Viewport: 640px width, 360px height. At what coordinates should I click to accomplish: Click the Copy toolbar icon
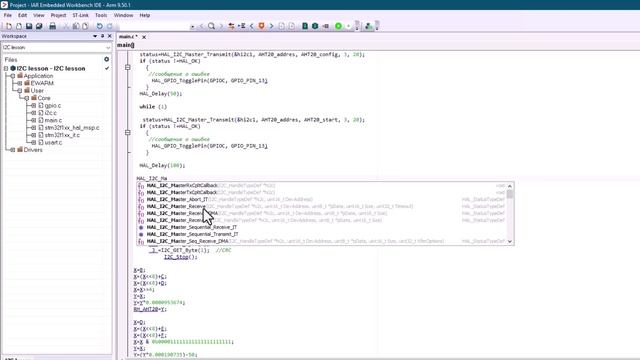[76, 26]
